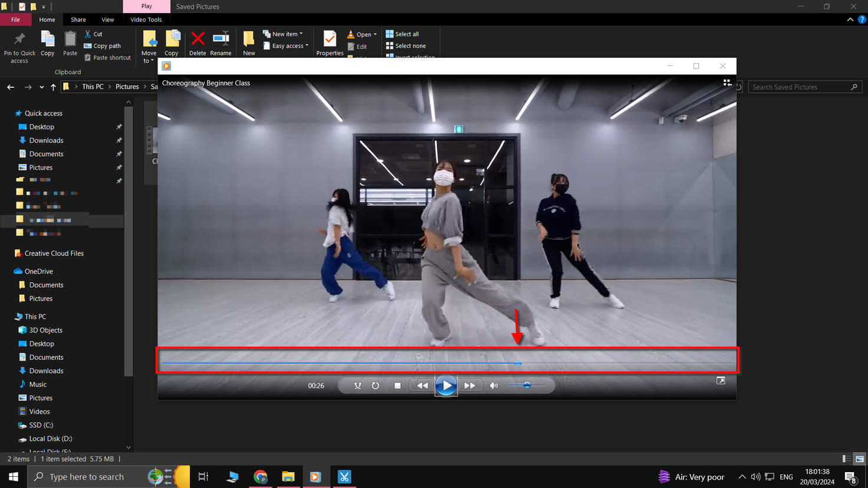Click Paste shortcut in the ribbon
The height and width of the screenshot is (488, 868).
[107, 58]
